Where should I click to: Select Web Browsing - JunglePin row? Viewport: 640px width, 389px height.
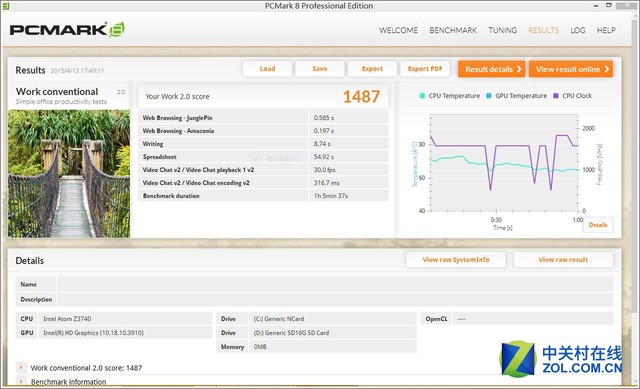coord(263,118)
